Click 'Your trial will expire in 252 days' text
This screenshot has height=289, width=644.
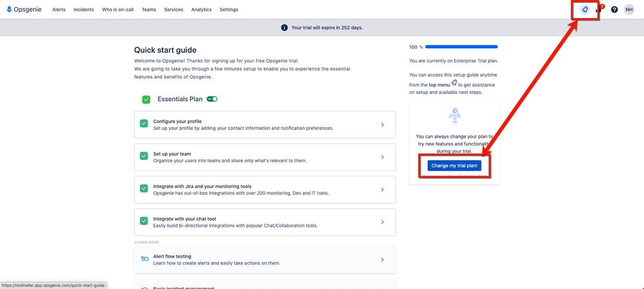click(x=327, y=28)
